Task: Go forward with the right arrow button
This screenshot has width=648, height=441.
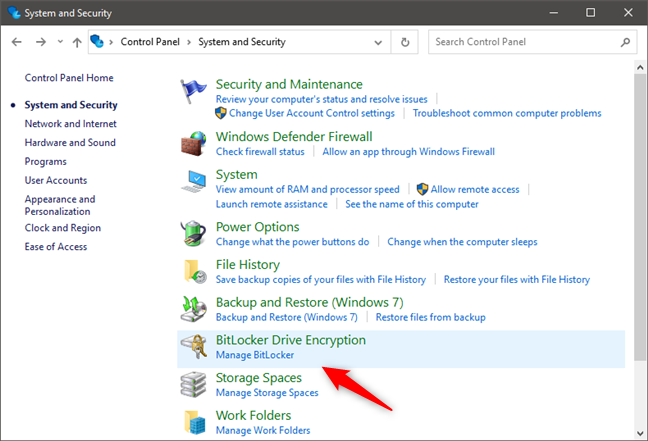Action: point(40,42)
